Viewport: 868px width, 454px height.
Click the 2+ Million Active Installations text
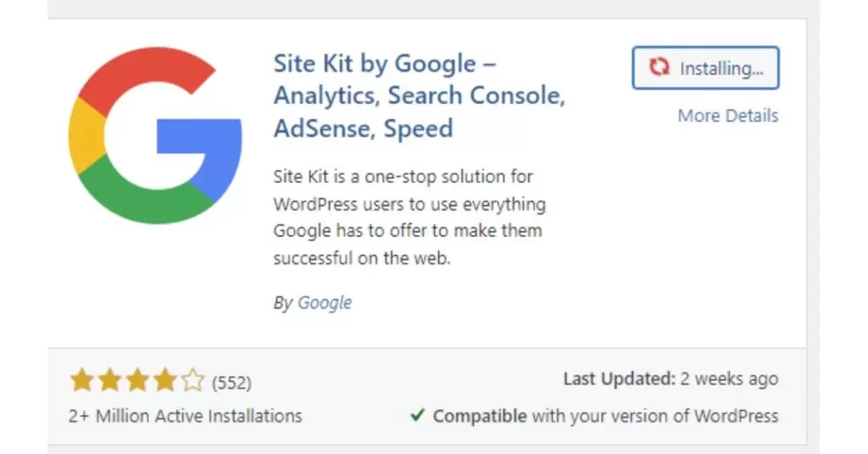pos(186,416)
